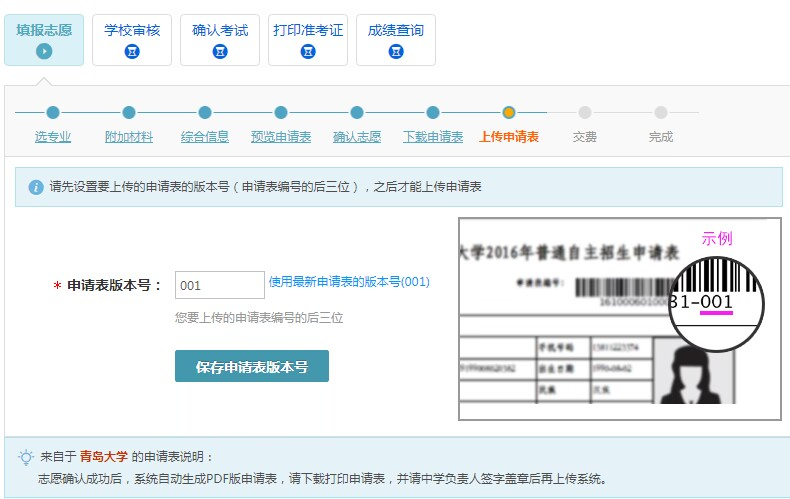Go to the 选专业 step
Viewport: 790px width, 499px height.
coord(53,137)
